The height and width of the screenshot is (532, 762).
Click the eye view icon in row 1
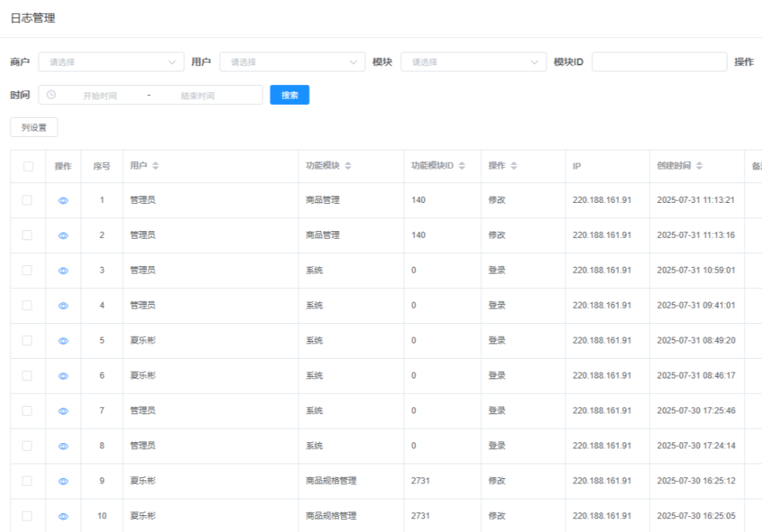[x=63, y=201]
